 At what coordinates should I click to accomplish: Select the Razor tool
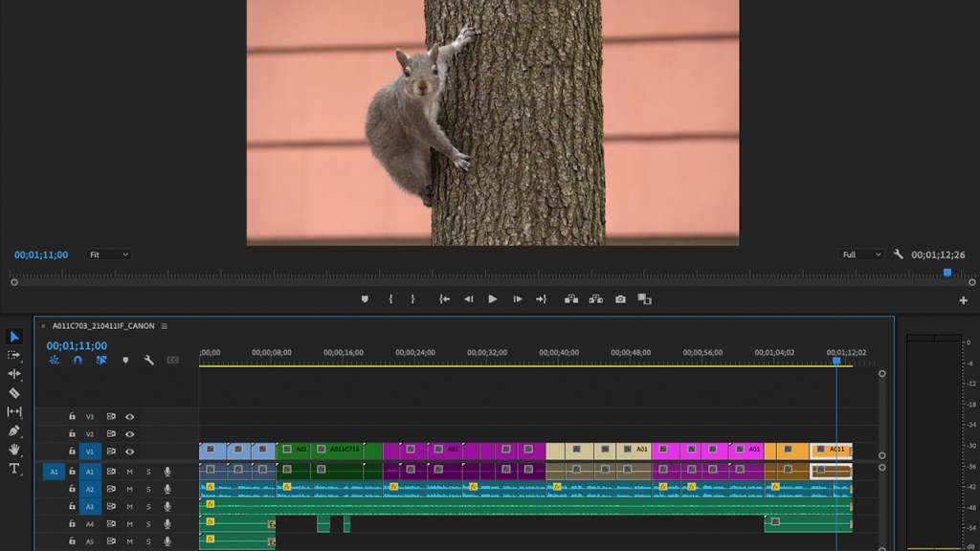click(x=14, y=392)
